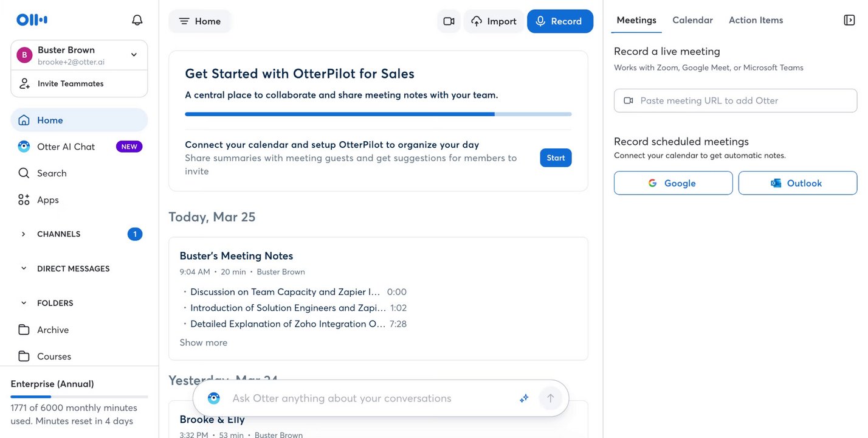Screen dimensions: 868x438
Task: Show more of Buster's Meeting Notes
Action: (x=203, y=342)
